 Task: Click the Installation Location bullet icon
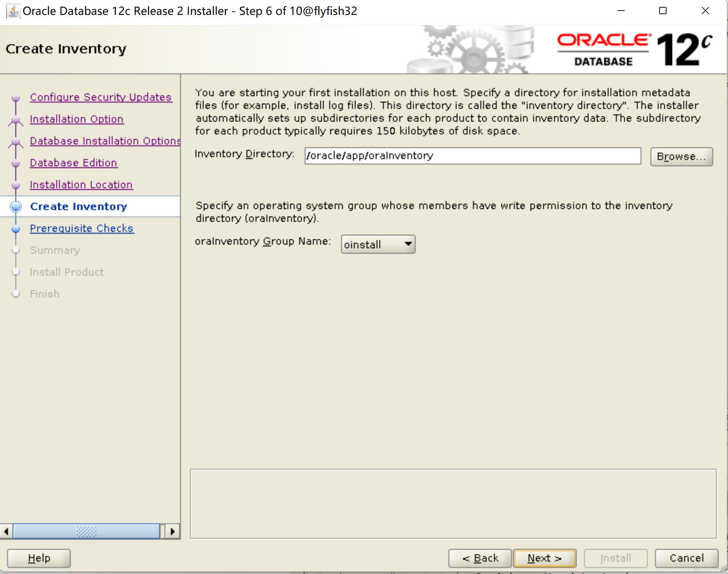point(16,185)
